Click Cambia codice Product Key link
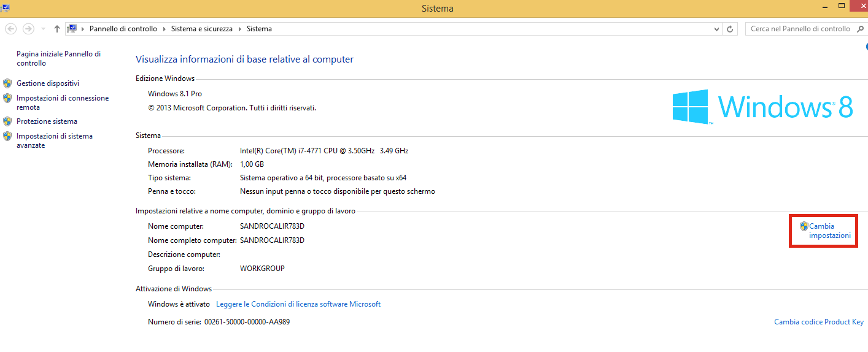This screenshot has width=868, height=352. [x=819, y=322]
